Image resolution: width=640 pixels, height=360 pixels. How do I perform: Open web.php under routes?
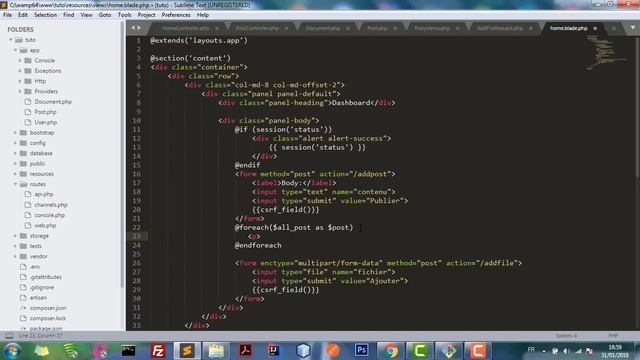[45, 225]
